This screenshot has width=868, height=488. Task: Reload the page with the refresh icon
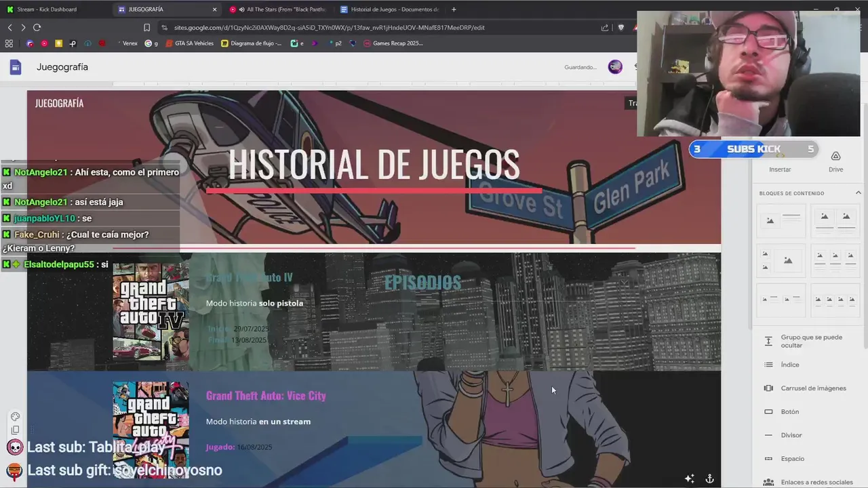(37, 28)
